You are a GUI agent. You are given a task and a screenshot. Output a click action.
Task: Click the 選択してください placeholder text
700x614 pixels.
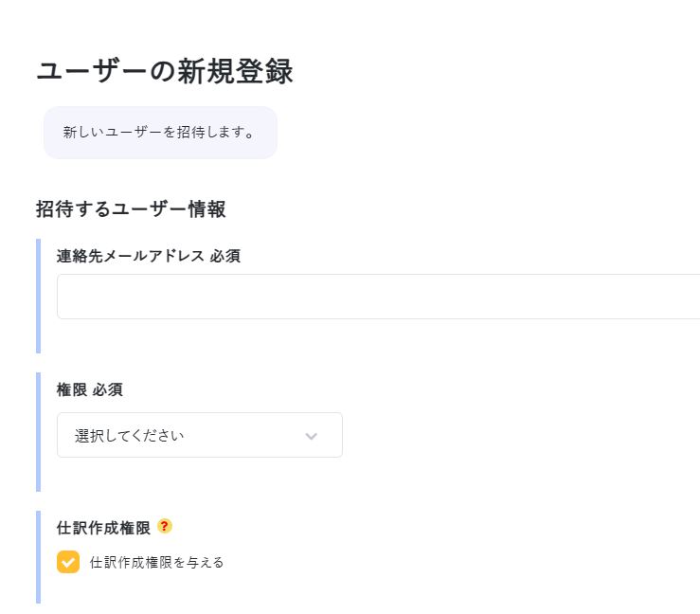pyautogui.click(x=129, y=436)
